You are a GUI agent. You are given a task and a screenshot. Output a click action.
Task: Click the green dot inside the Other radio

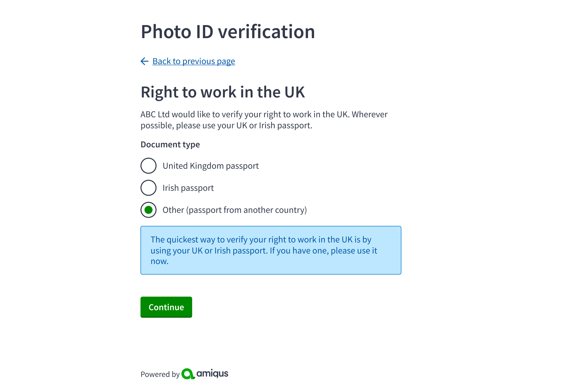point(149,210)
